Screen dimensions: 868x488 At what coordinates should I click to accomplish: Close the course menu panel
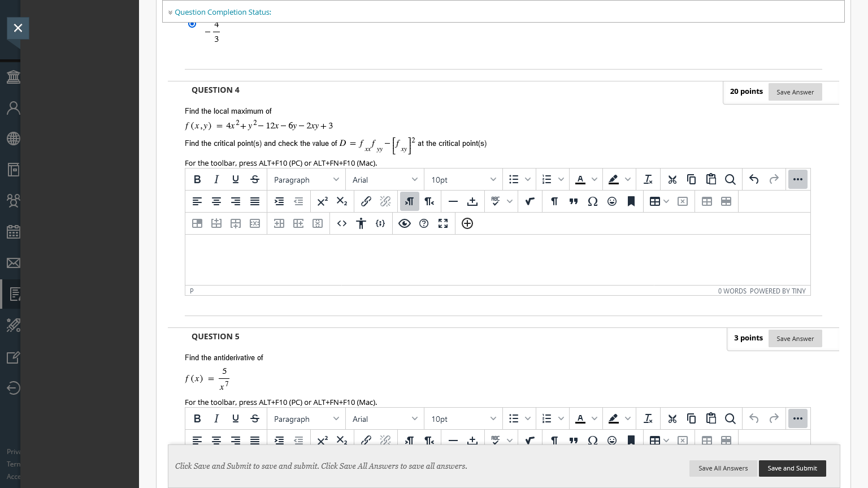click(x=18, y=28)
